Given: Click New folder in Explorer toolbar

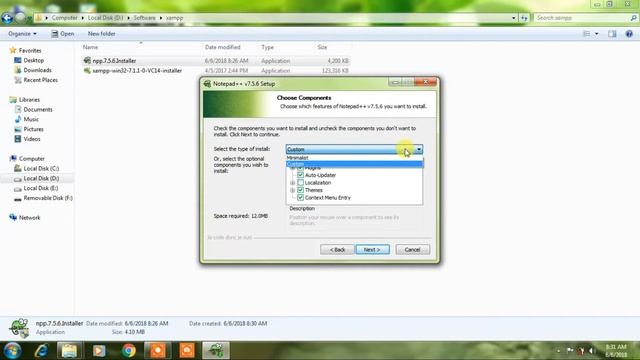Looking at the screenshot, I should click(x=102, y=34).
